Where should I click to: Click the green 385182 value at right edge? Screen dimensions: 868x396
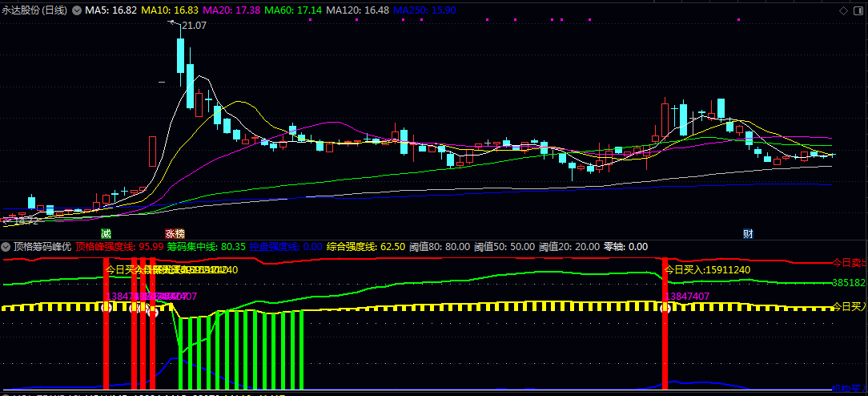[x=849, y=282]
